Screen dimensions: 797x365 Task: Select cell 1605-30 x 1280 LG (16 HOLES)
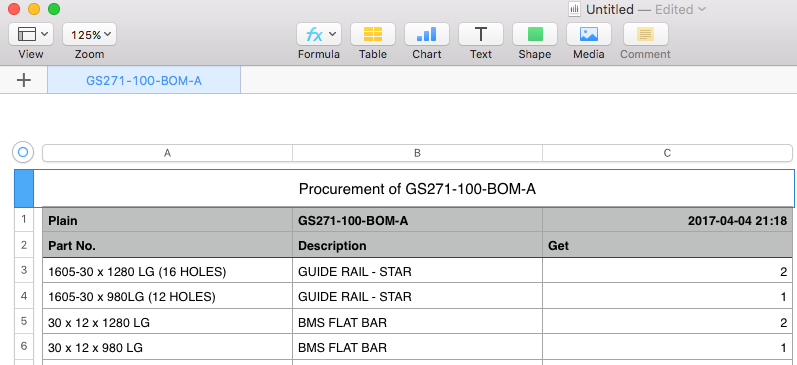pyautogui.click(x=167, y=271)
